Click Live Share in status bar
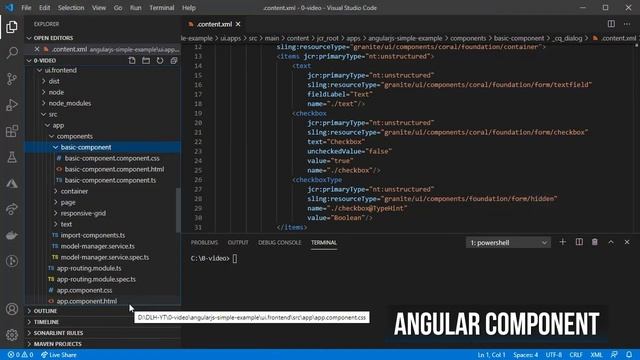 point(59,355)
